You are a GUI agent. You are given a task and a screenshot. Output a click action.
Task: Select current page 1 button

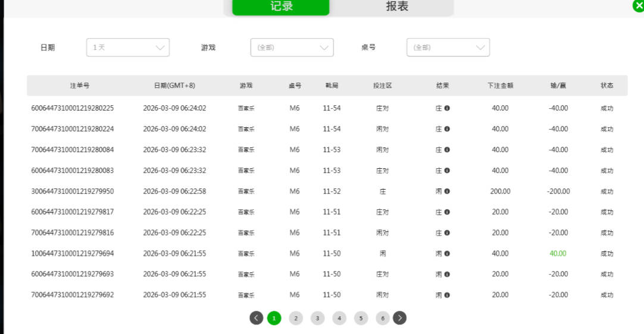274,318
